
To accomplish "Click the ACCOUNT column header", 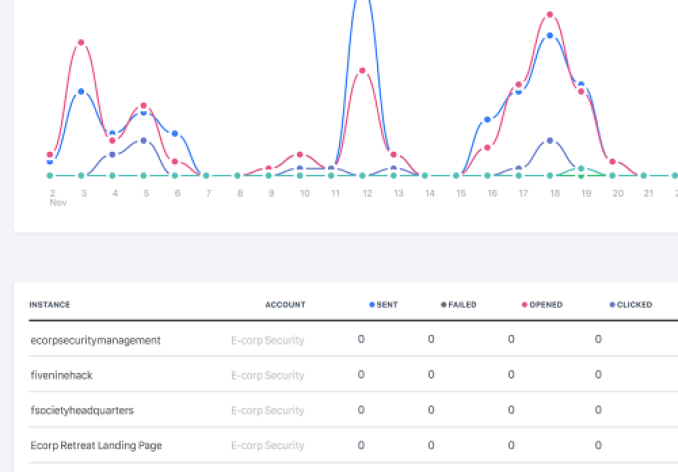I will 285,305.
